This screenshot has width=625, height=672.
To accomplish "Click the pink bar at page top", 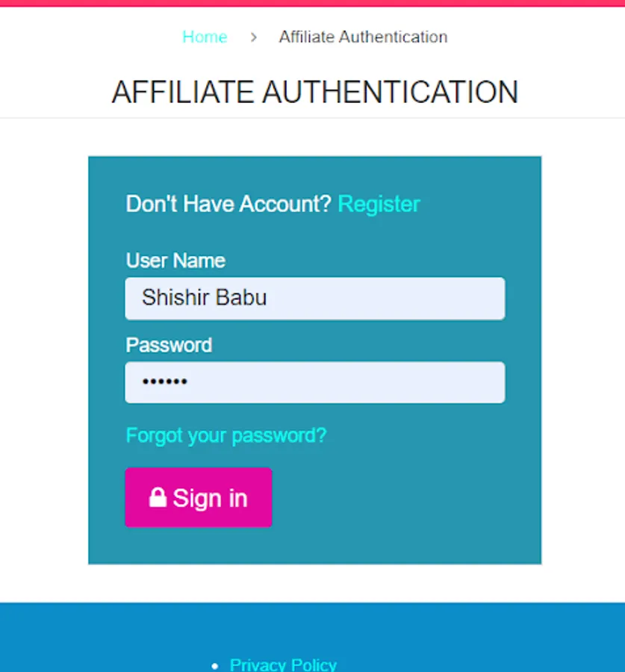I will [312, 3].
